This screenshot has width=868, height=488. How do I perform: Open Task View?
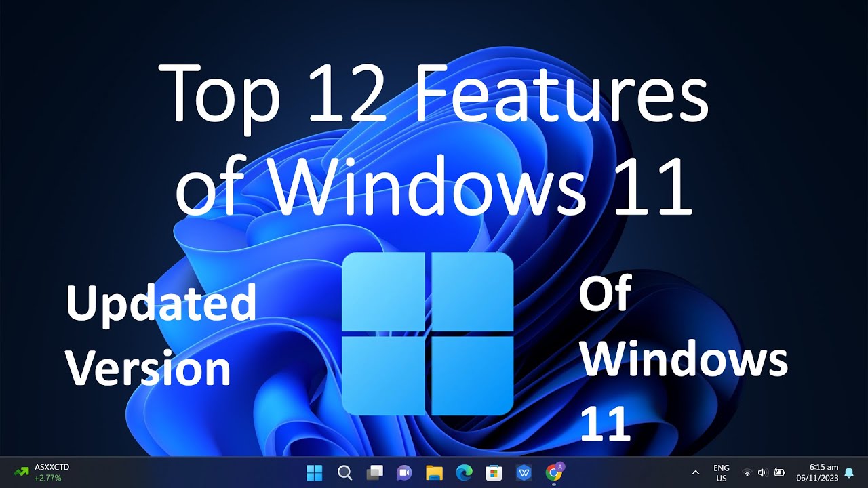[374, 472]
